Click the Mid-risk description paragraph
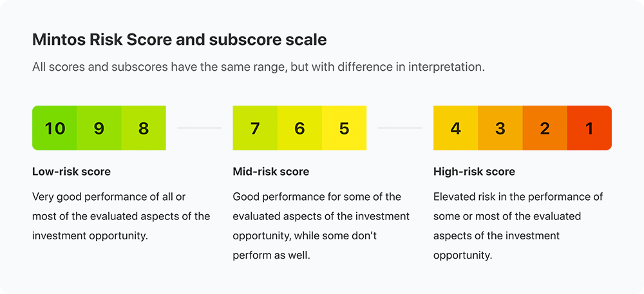644x294 pixels. pos(321,226)
